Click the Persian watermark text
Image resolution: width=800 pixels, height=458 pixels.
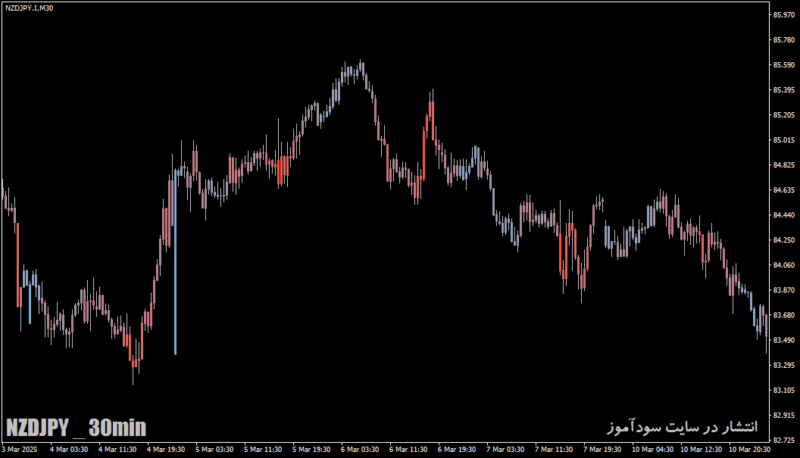pos(683,426)
